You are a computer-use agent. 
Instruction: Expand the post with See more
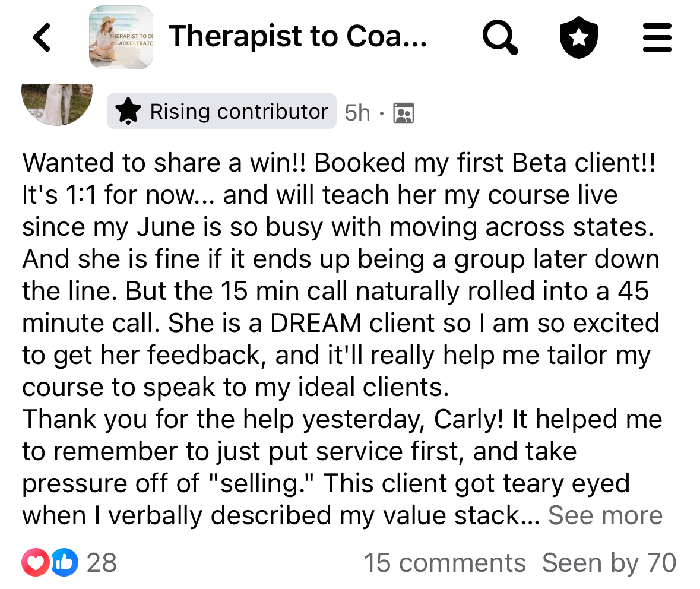pos(605,516)
